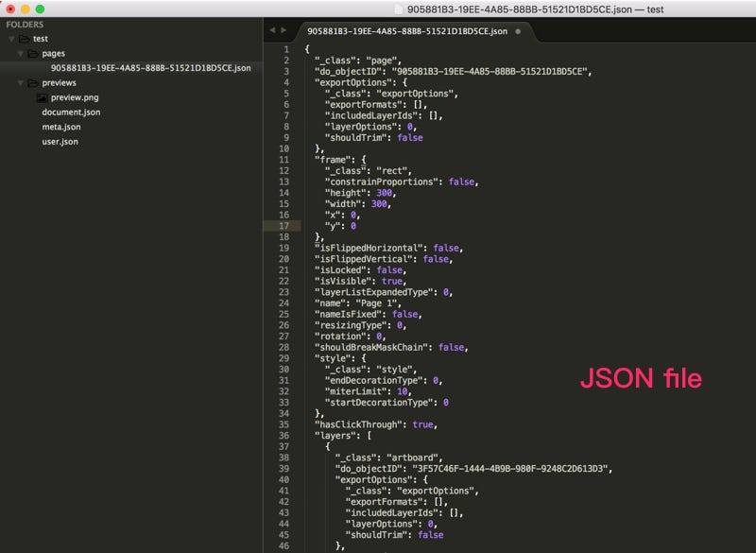The image size is (756, 553).
Task: Go to the next tab with the right arrow
Action: pyautogui.click(x=283, y=30)
